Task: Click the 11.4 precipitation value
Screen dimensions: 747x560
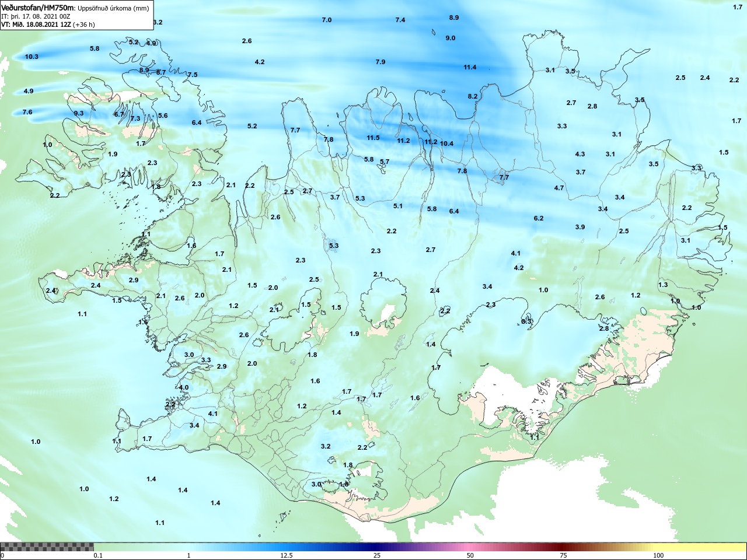Action: [x=470, y=67]
